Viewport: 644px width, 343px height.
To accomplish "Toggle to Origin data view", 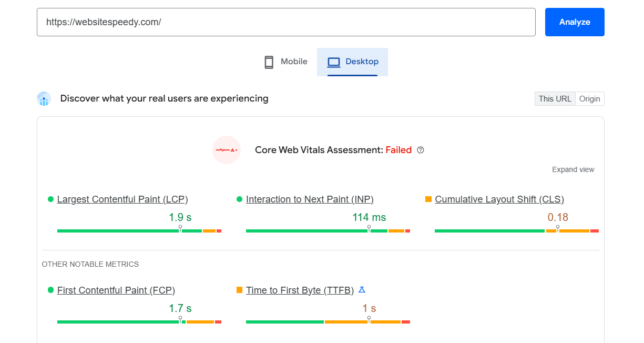I will pos(589,99).
